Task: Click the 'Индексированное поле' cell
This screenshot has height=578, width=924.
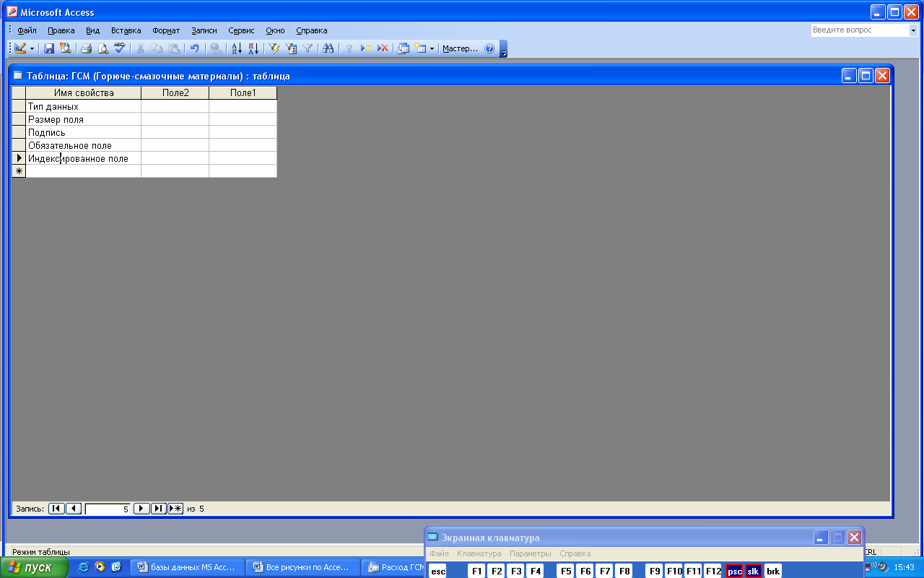Action: tap(84, 158)
